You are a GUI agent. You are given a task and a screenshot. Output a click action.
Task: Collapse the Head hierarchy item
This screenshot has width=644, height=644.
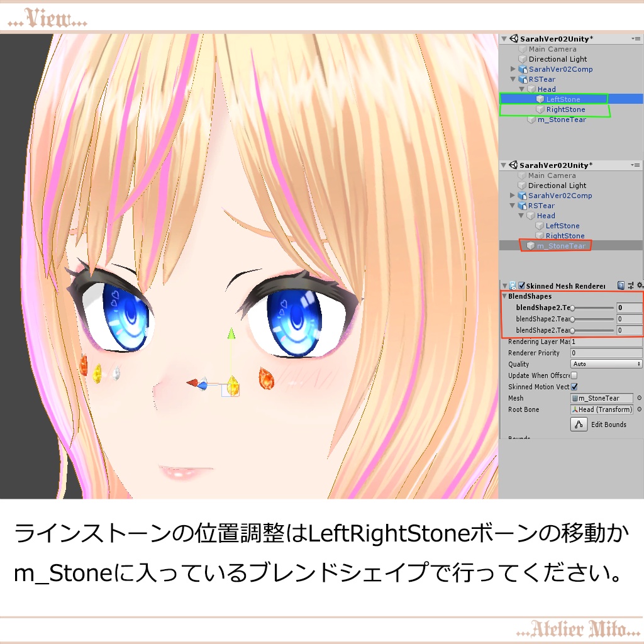(x=522, y=89)
